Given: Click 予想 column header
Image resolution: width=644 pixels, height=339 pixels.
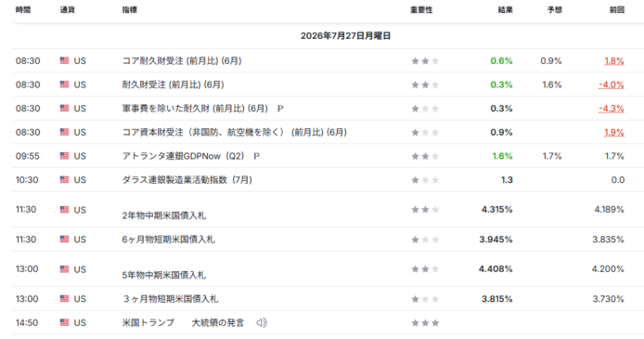Looking at the screenshot, I should (x=555, y=10).
